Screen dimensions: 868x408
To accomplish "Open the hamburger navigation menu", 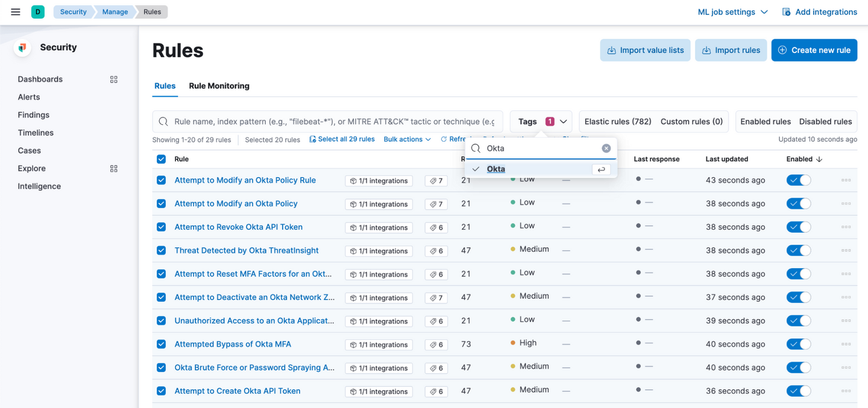I will [16, 12].
